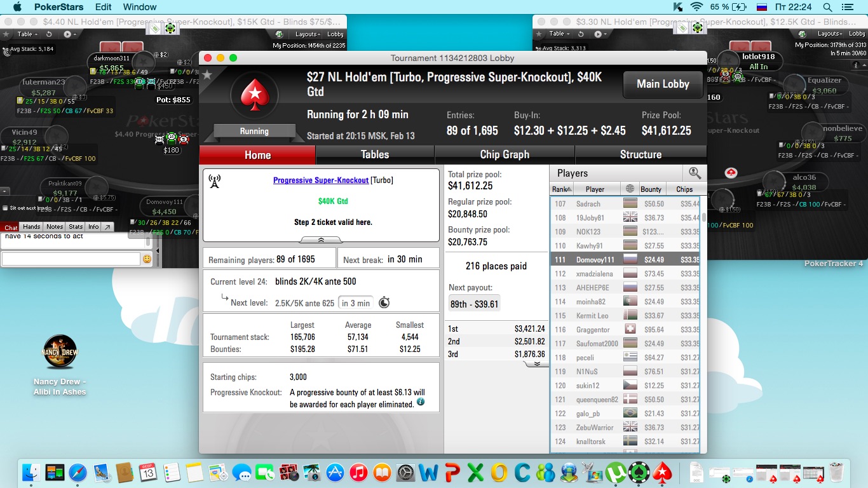Open uTorrent from the Dock
This screenshot has height=488, width=868.
coord(614,473)
